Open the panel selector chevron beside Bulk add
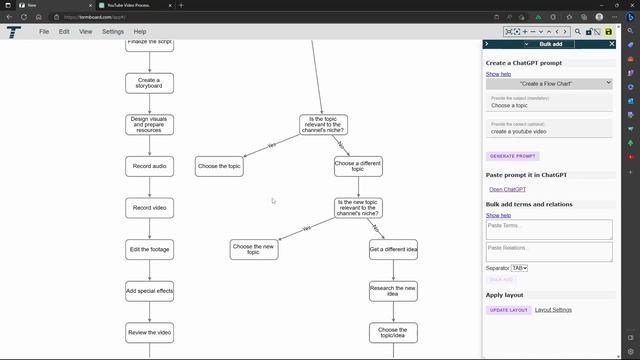Viewport: 640px width, 360px height. (x=526, y=44)
